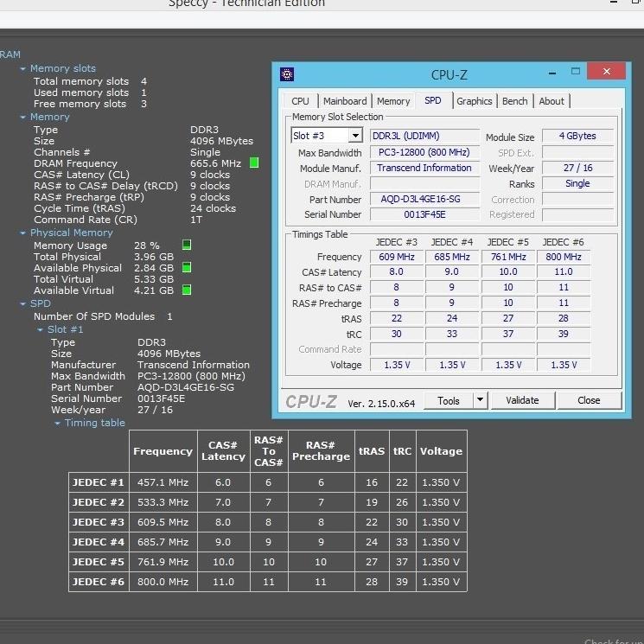Viewport: 644px width, 644px height.
Task: Click the 609 MHz frequency cell in CPU-Z
Action: pyautogui.click(x=396, y=257)
